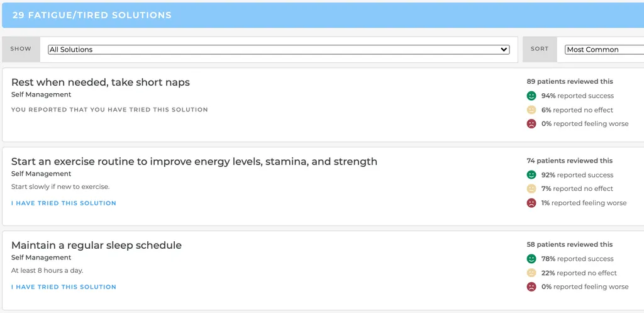The height and width of the screenshot is (313, 644).
Task: Click green smiley for Rest when needed
Action: pyautogui.click(x=531, y=96)
